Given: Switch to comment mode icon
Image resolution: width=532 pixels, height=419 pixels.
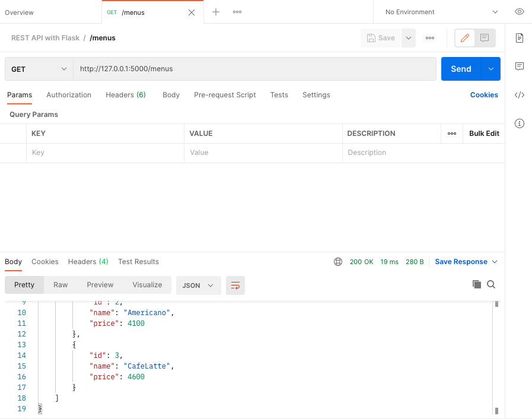Looking at the screenshot, I should [485, 38].
